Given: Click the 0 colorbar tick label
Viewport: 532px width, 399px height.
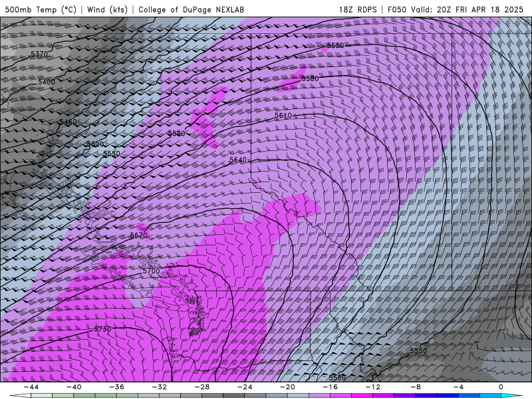Looking at the screenshot, I should click(501, 387).
